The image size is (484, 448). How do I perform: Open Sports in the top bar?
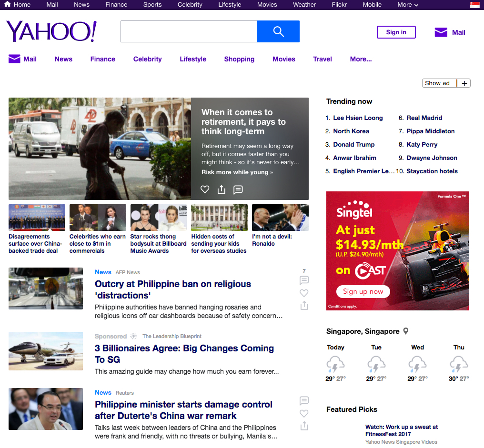(152, 5)
